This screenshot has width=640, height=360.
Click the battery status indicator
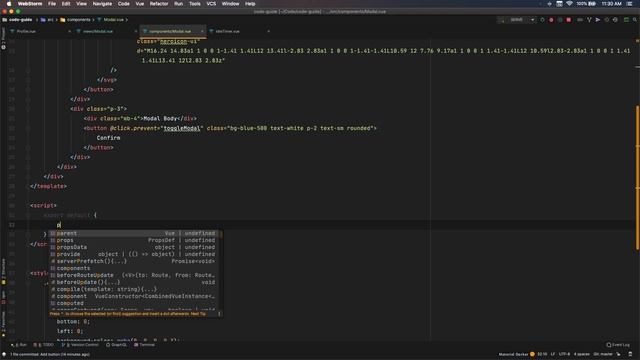(586, 4)
